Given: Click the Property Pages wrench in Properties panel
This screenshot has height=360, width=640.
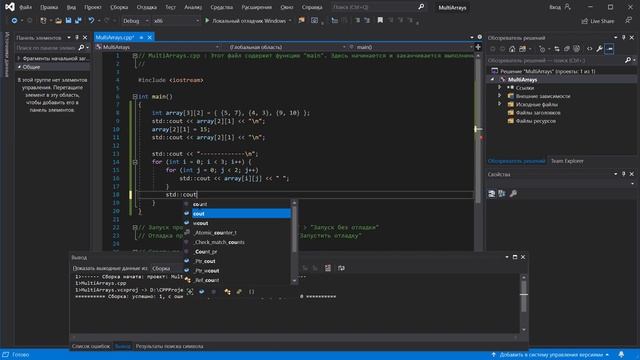Looking at the screenshot, I should tap(513, 193).
